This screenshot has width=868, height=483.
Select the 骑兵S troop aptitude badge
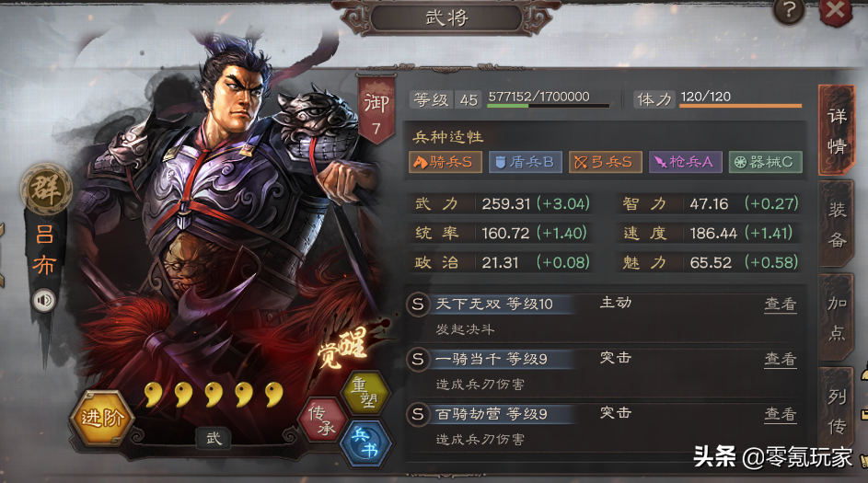[446, 162]
